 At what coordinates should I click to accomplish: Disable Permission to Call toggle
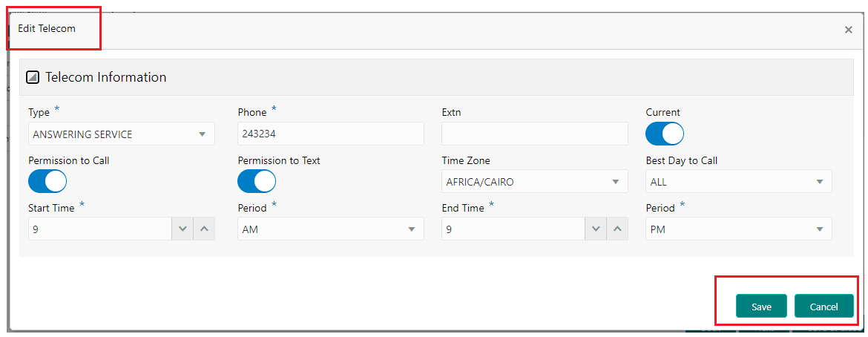[47, 181]
